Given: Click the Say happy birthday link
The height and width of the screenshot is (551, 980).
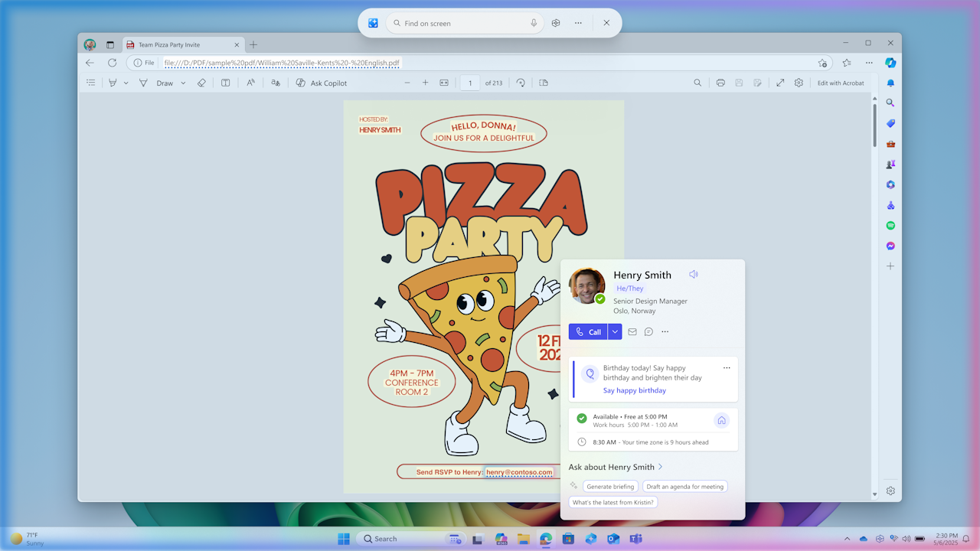Looking at the screenshot, I should [x=634, y=390].
